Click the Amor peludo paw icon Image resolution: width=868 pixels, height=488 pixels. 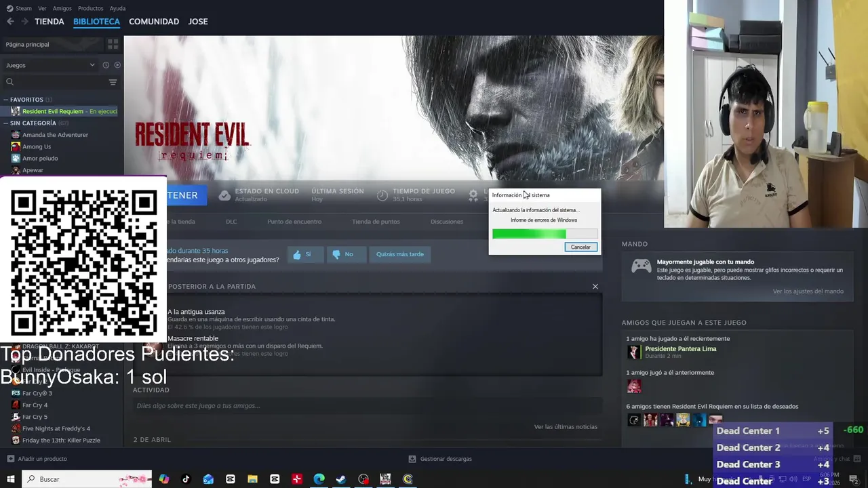coord(16,158)
